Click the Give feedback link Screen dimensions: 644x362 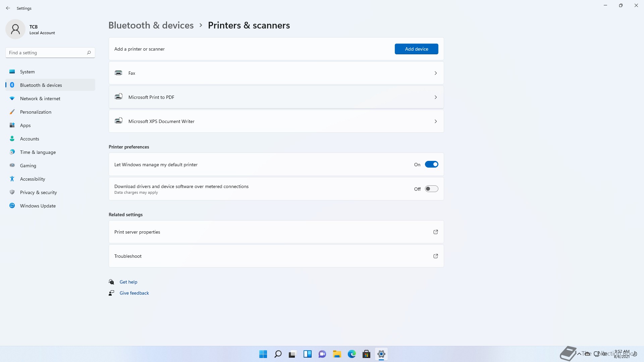(x=134, y=293)
